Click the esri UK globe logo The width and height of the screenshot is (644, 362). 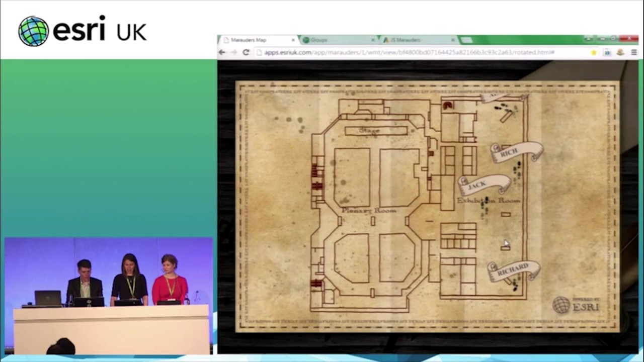[x=33, y=31]
